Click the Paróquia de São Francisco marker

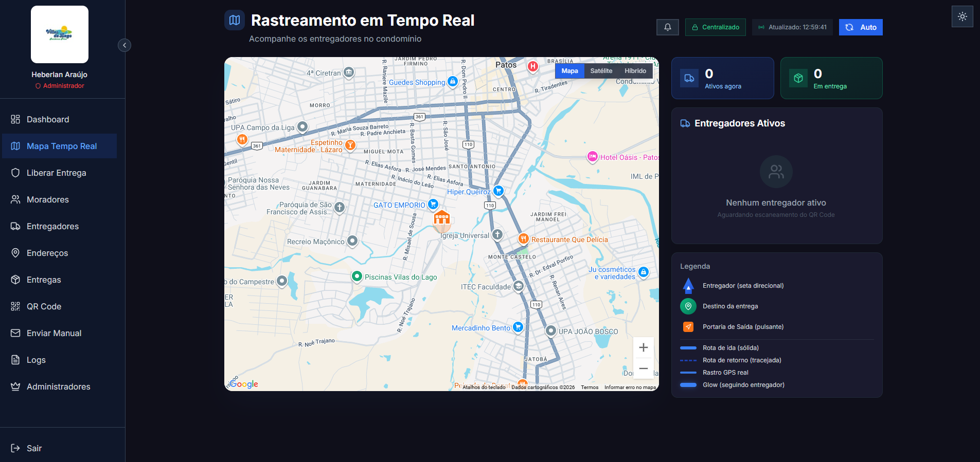click(x=340, y=207)
